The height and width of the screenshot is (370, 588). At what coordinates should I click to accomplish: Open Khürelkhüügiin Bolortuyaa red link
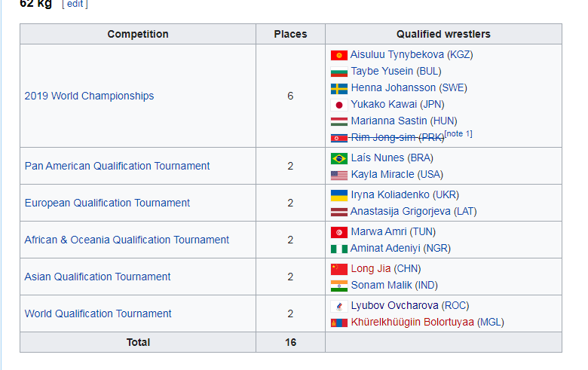[412, 323]
